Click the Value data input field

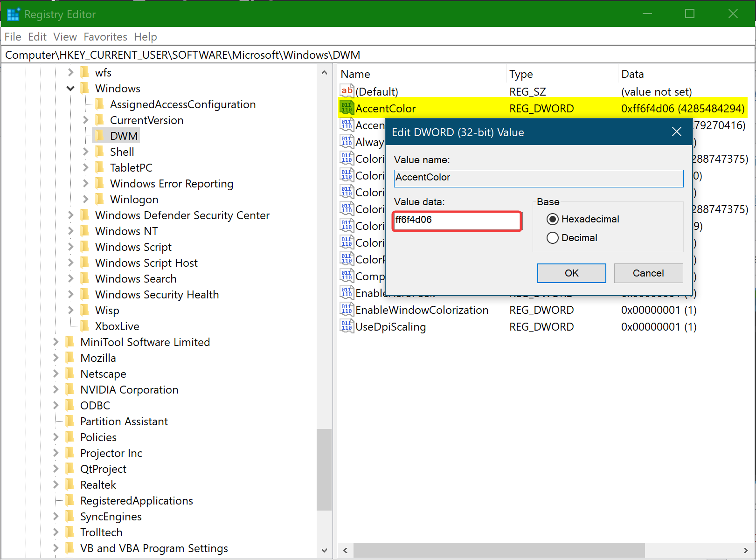pos(457,221)
